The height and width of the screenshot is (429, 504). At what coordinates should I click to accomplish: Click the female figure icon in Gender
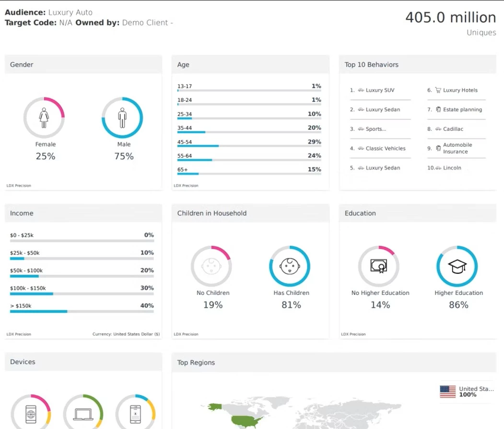coord(44,117)
